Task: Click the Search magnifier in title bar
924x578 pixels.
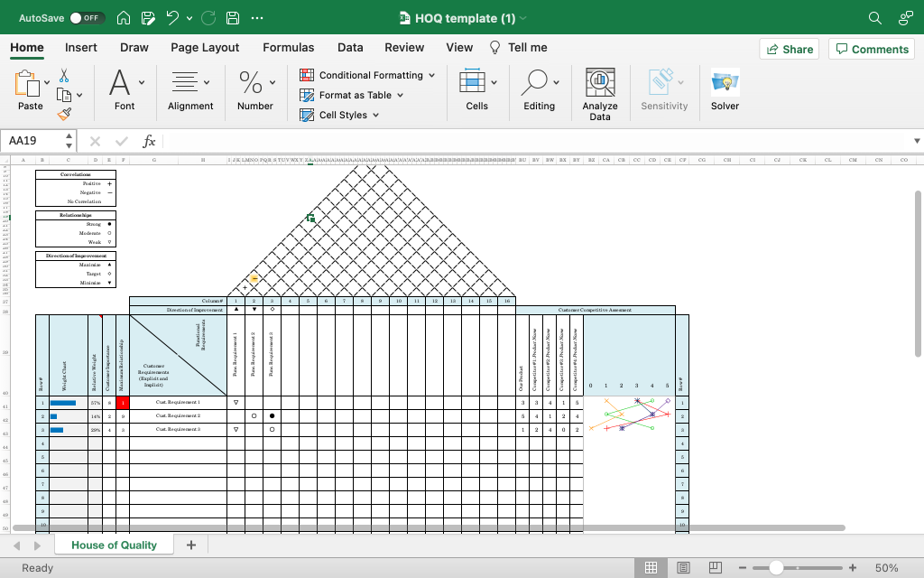Action: click(875, 18)
